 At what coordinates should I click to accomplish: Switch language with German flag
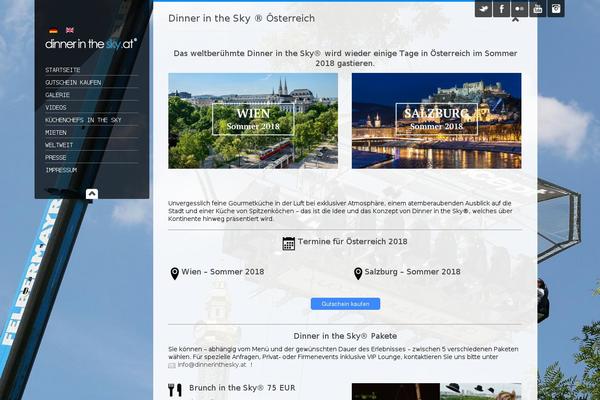coord(53,30)
